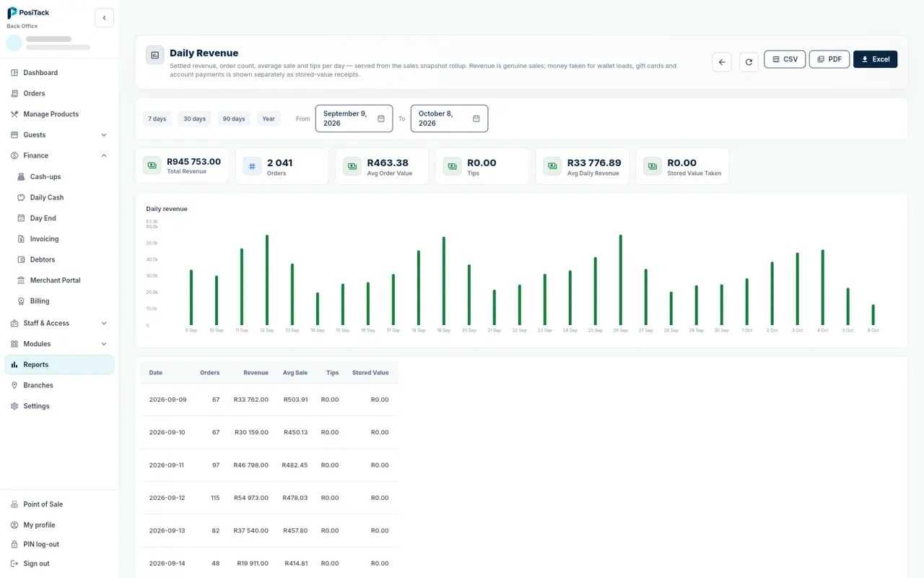Image resolution: width=924 pixels, height=578 pixels.
Task: Export the report as PDF
Action: [x=829, y=59]
